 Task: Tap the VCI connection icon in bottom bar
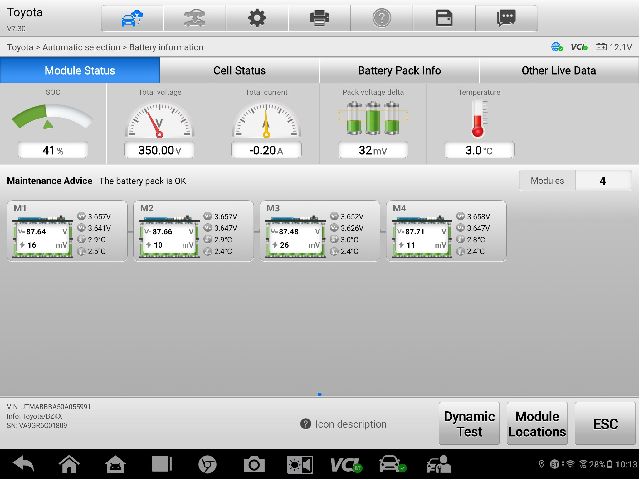[346, 464]
